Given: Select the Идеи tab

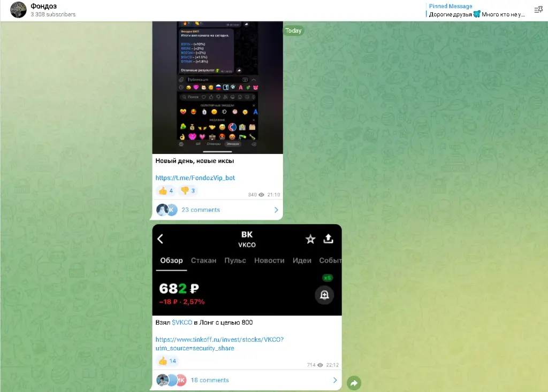Looking at the screenshot, I should coord(302,260).
